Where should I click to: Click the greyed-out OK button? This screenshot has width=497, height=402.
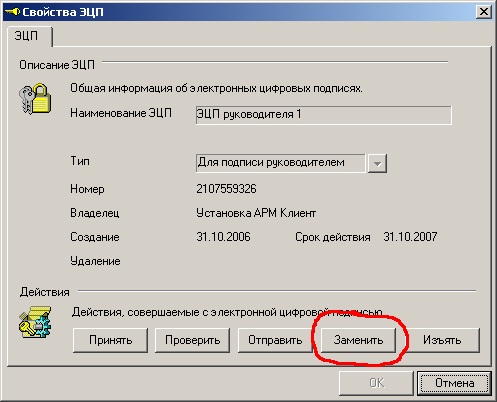coord(376,383)
